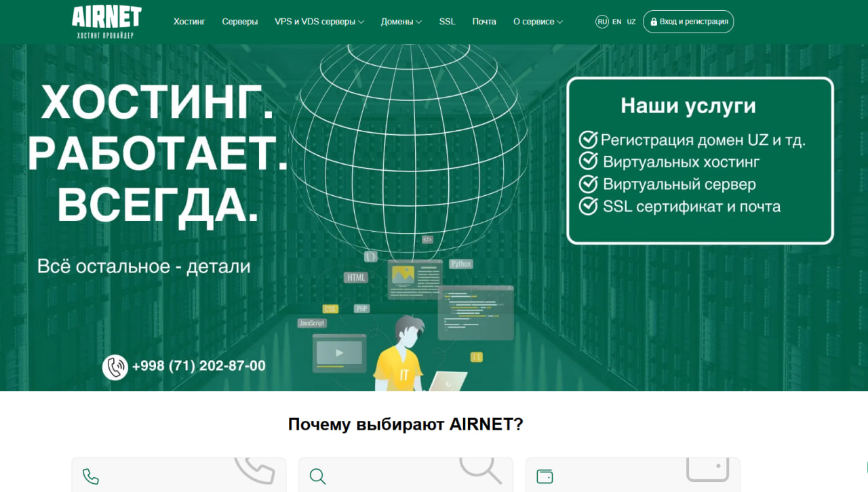Switch site language to EN
Screen dimensions: 868x492
click(x=616, y=21)
